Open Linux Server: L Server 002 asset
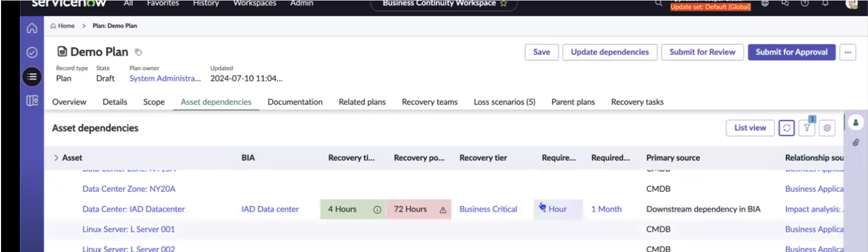 pyautogui.click(x=129, y=249)
